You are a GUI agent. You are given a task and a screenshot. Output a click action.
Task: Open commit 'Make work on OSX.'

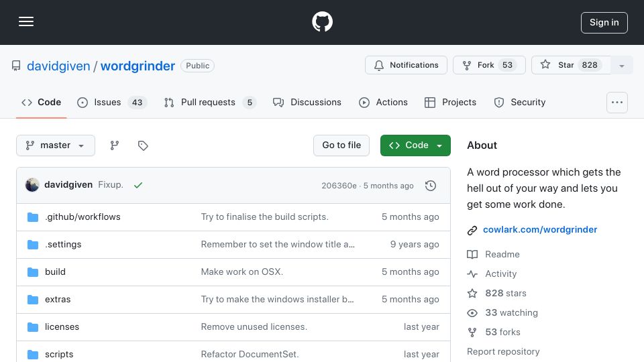[x=242, y=271]
